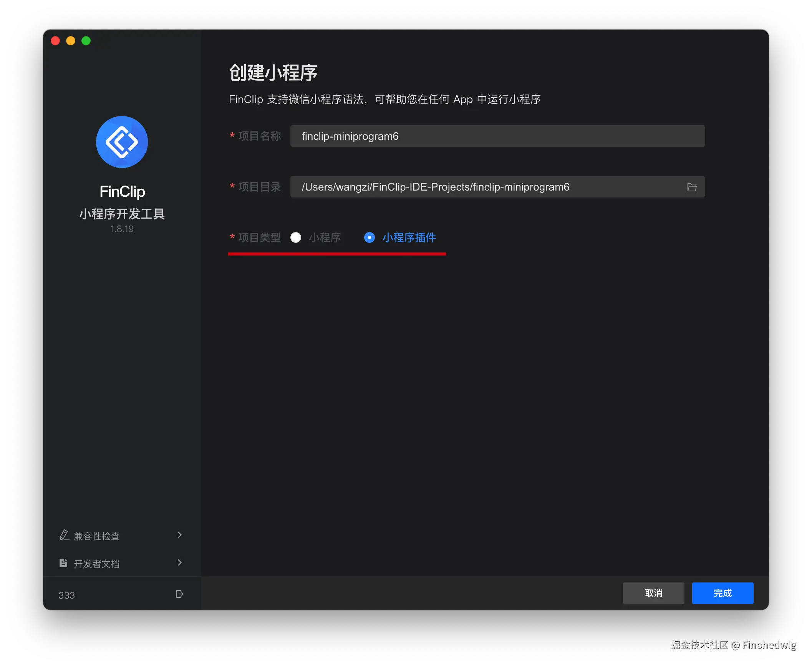
Task: Select the 小程序插件 radio button
Action: tap(369, 237)
